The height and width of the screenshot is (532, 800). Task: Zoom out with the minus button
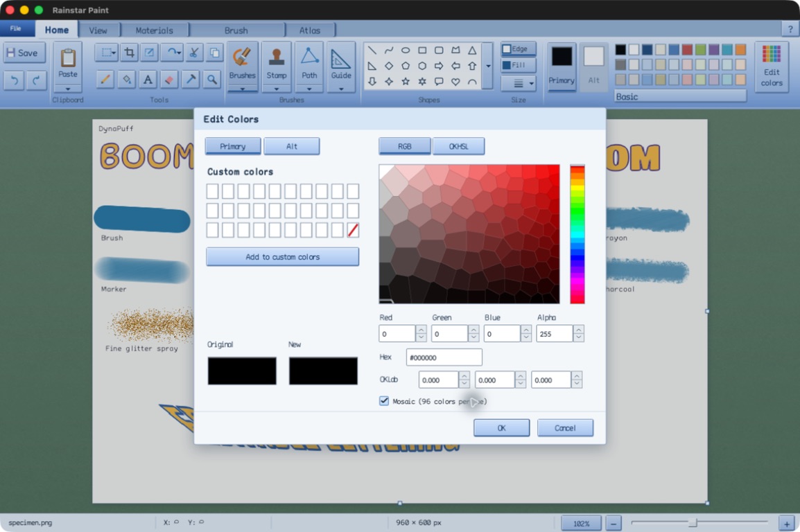pos(614,523)
